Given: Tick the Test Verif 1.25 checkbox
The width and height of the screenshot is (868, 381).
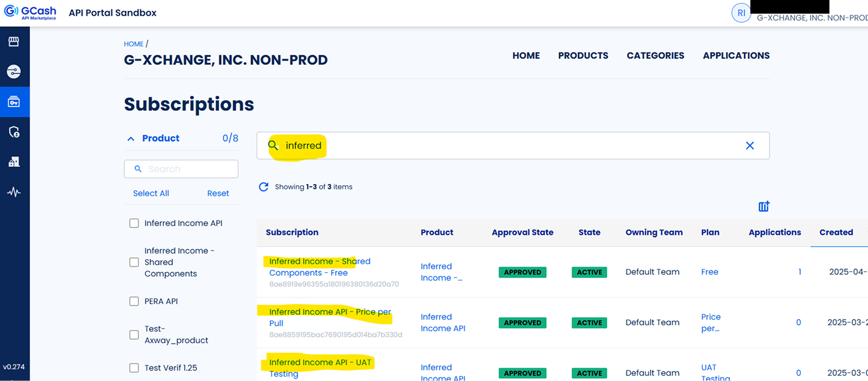Looking at the screenshot, I should (134, 368).
